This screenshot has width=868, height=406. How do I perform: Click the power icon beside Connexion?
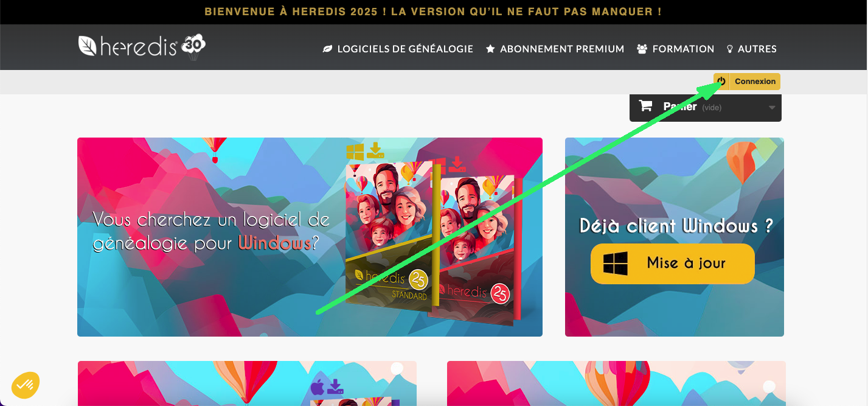[721, 82]
